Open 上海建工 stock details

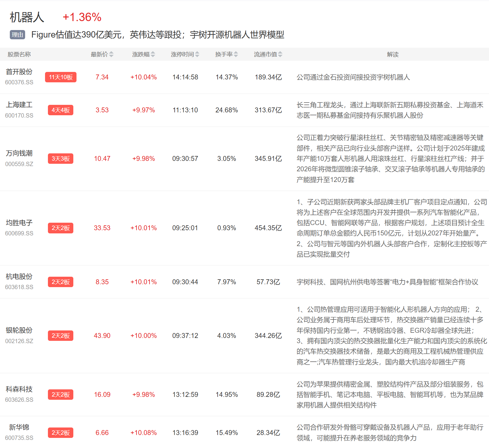19,105
